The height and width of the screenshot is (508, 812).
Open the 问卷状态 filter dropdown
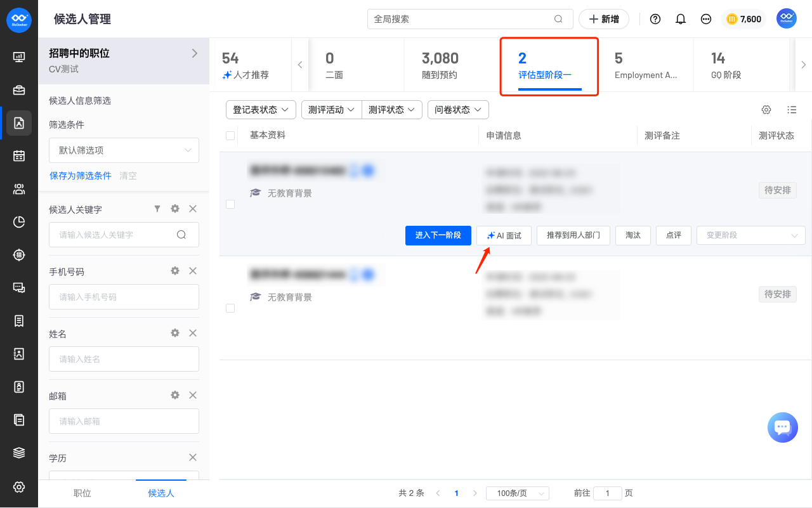coord(458,110)
